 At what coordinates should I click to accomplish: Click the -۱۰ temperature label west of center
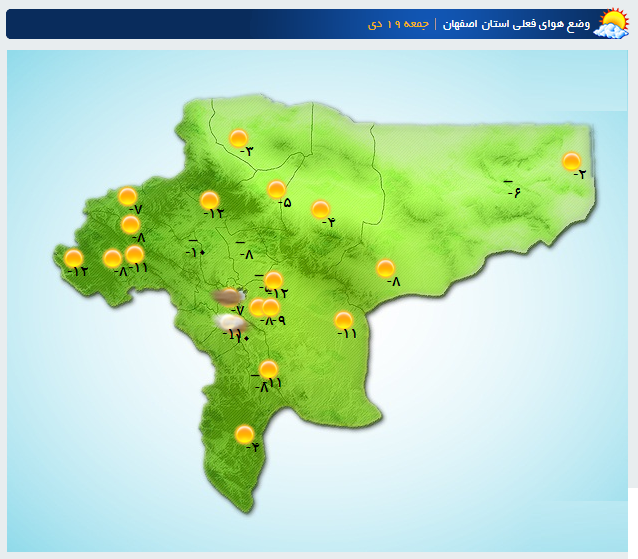pyautogui.click(x=196, y=249)
